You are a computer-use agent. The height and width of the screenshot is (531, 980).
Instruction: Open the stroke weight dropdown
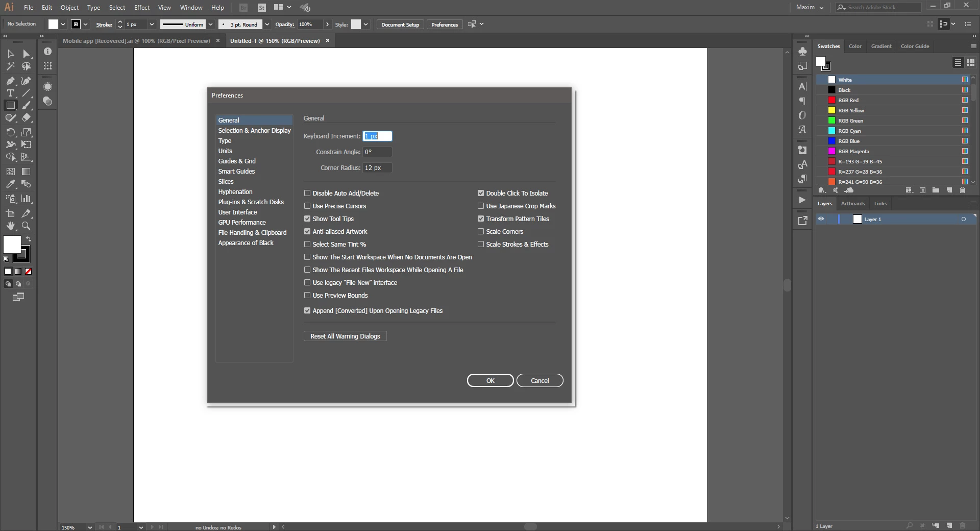click(152, 25)
